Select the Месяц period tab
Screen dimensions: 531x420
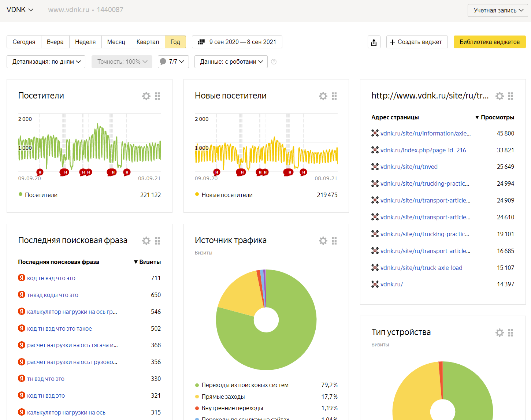click(x=116, y=42)
